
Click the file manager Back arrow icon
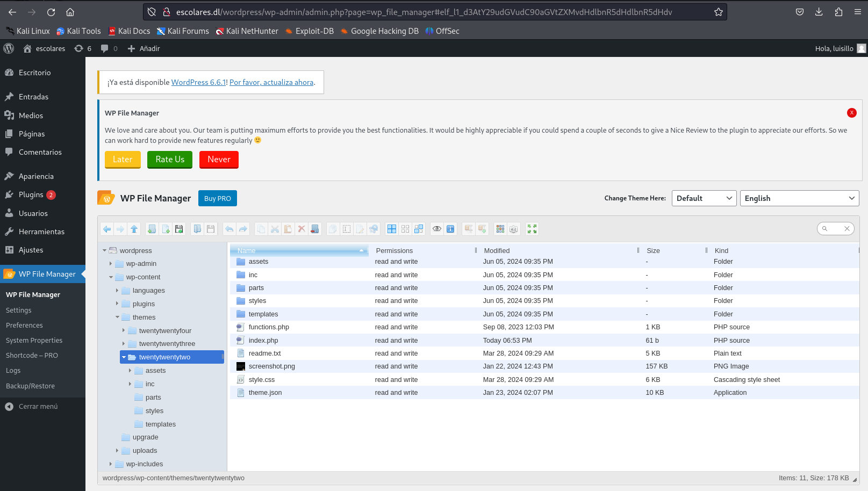[107, 229]
